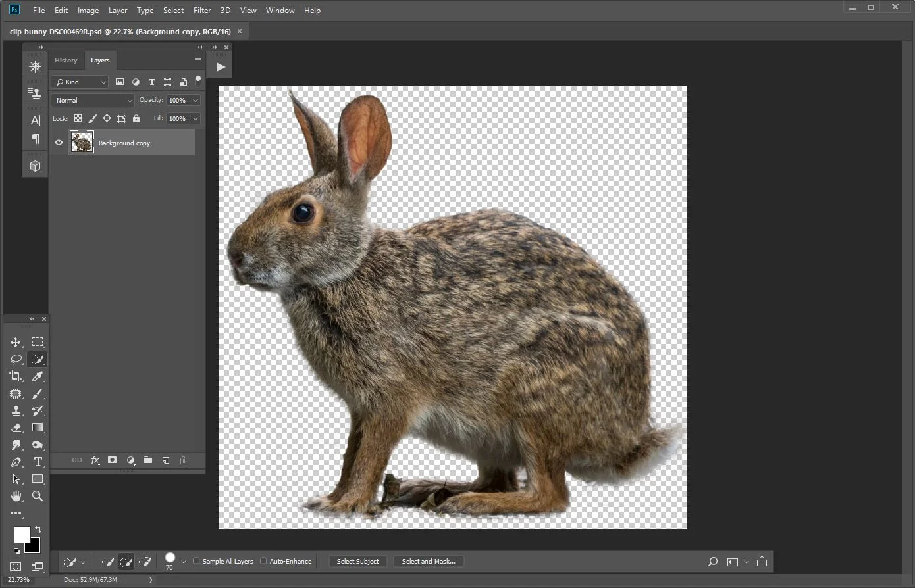This screenshot has height=588, width=915.
Task: Select the Eyedropper tool
Action: click(38, 376)
